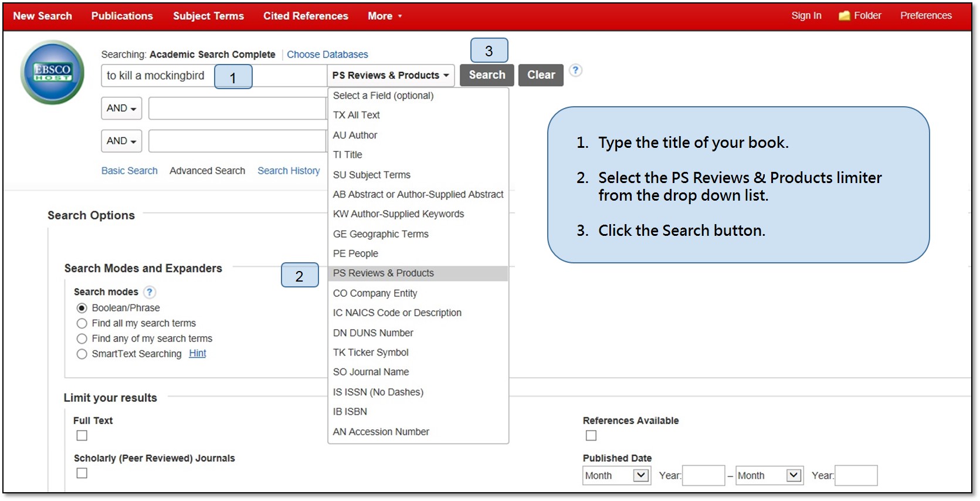Open the Publications menu item
Screen dimensions: 980x501
point(122,16)
